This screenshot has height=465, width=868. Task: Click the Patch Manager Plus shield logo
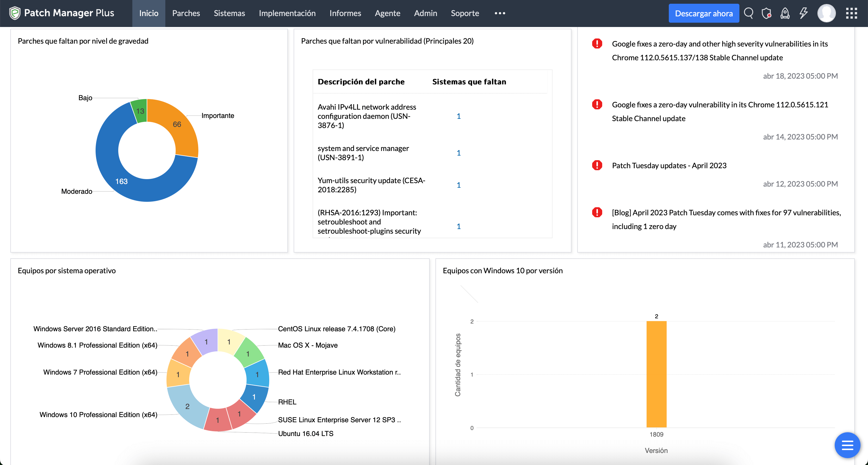tap(14, 13)
